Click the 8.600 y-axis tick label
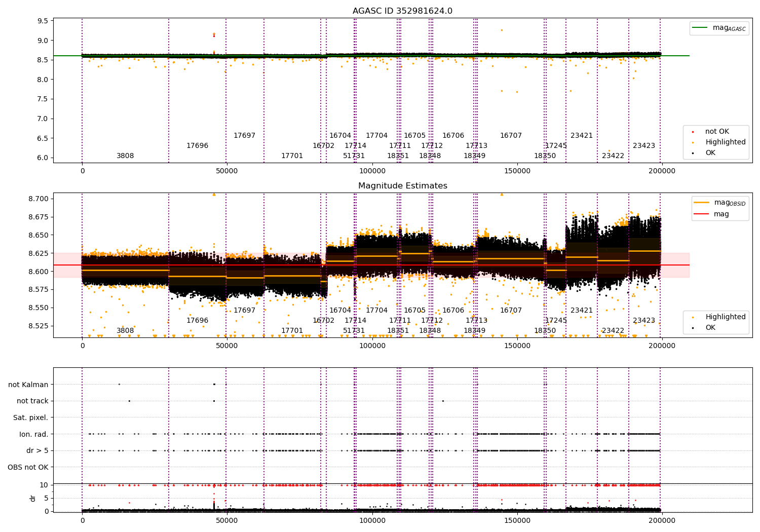The height and width of the screenshot is (532, 760). click(x=39, y=272)
